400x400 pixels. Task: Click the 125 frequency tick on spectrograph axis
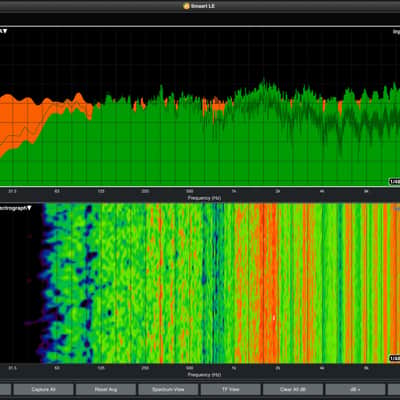[x=101, y=368]
